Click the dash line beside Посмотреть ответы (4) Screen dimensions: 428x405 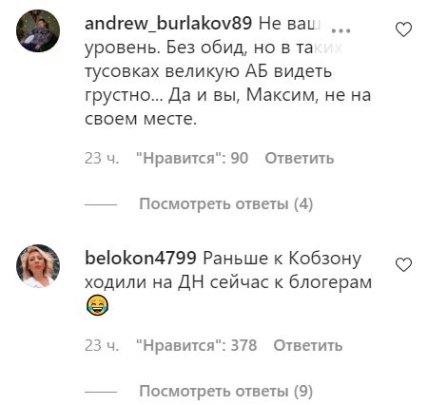(101, 204)
